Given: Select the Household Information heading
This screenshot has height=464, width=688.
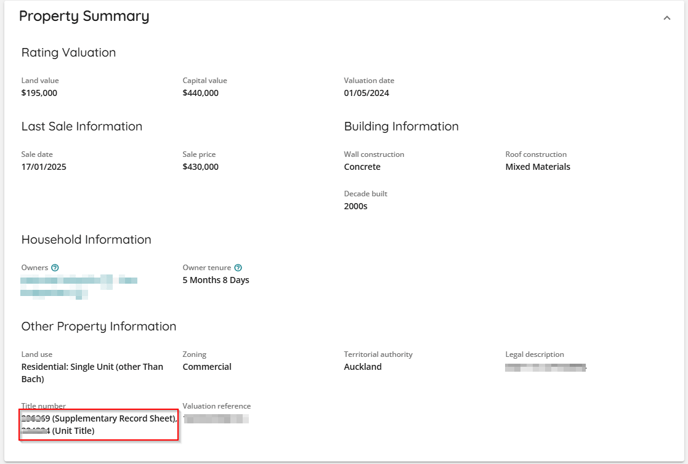Looking at the screenshot, I should coord(86,240).
